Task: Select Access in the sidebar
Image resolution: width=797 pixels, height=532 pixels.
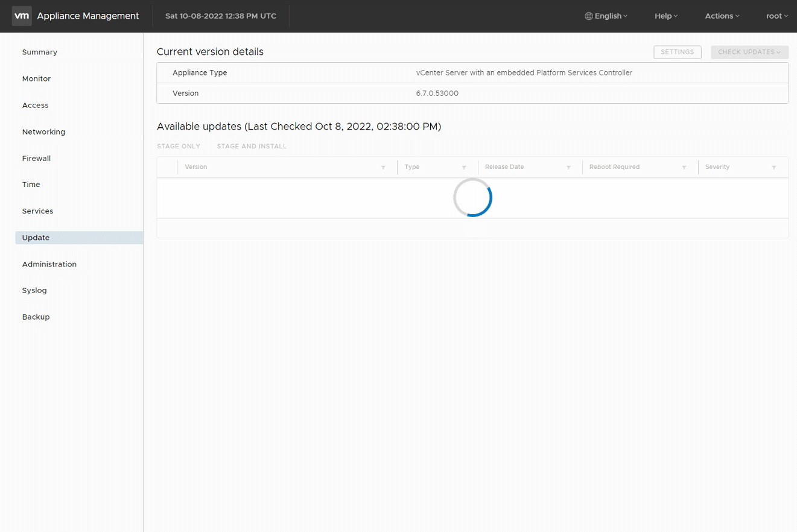Action: tap(35, 106)
